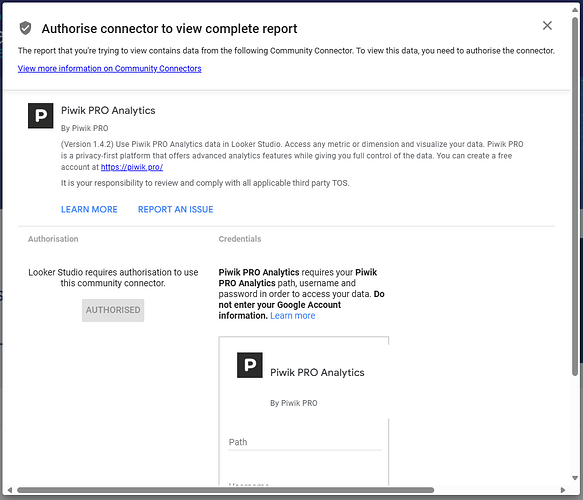Screen dimensions: 583x500
Task: Focus the Path input field
Action: coord(305,442)
